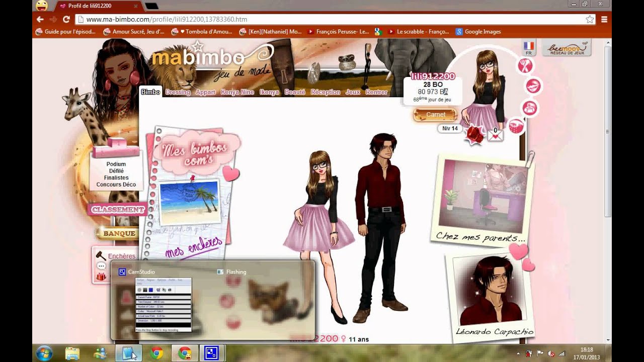Open the Finalistes link
Screen dimensions: 644x362
click(116, 178)
